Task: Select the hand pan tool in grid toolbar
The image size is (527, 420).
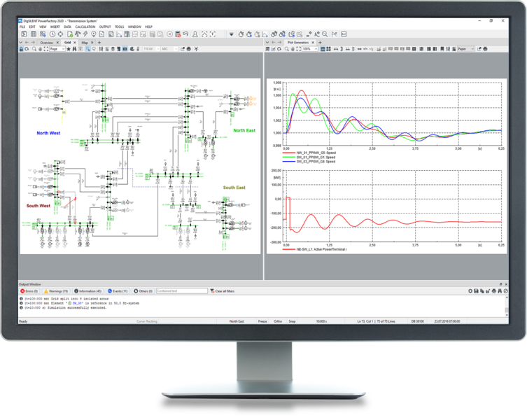Action: click(40, 49)
